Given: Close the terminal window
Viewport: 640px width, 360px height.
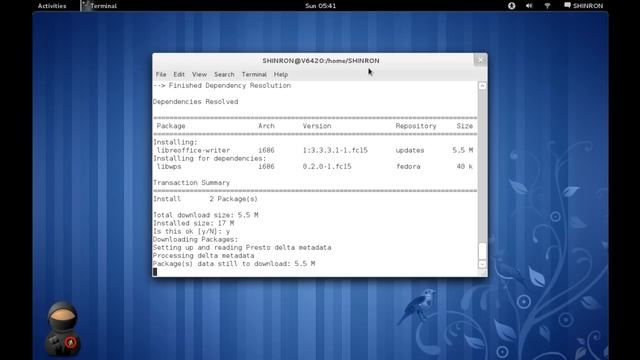Looking at the screenshot, I should point(480,60).
